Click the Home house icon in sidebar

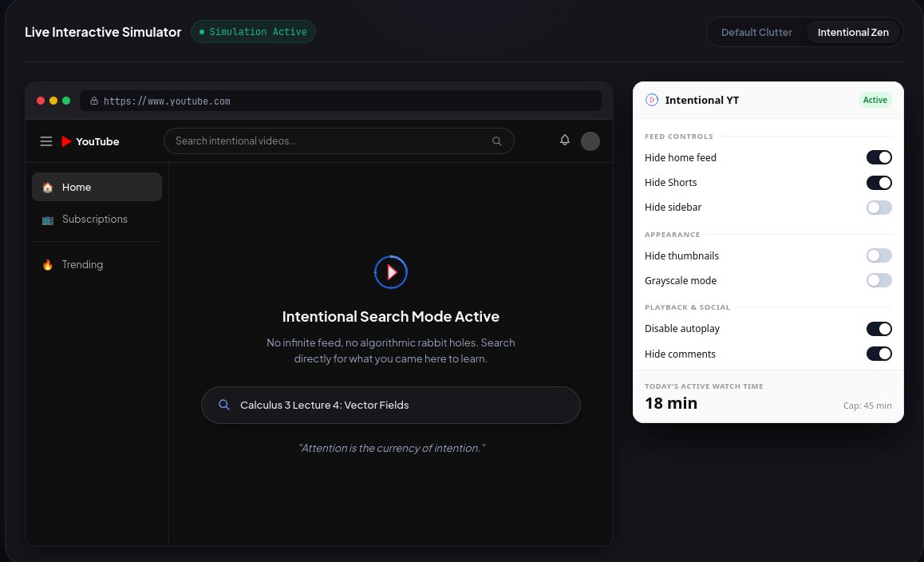(48, 188)
